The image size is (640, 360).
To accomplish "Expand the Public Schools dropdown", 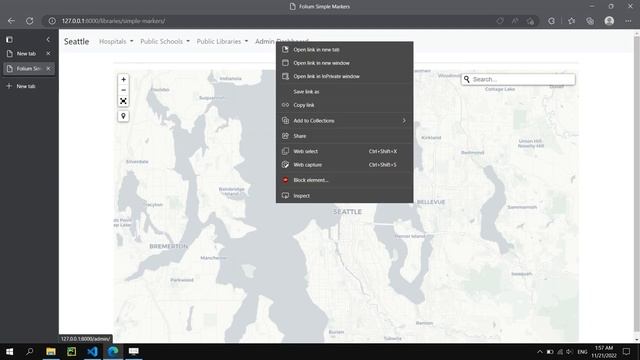I will pos(164,41).
